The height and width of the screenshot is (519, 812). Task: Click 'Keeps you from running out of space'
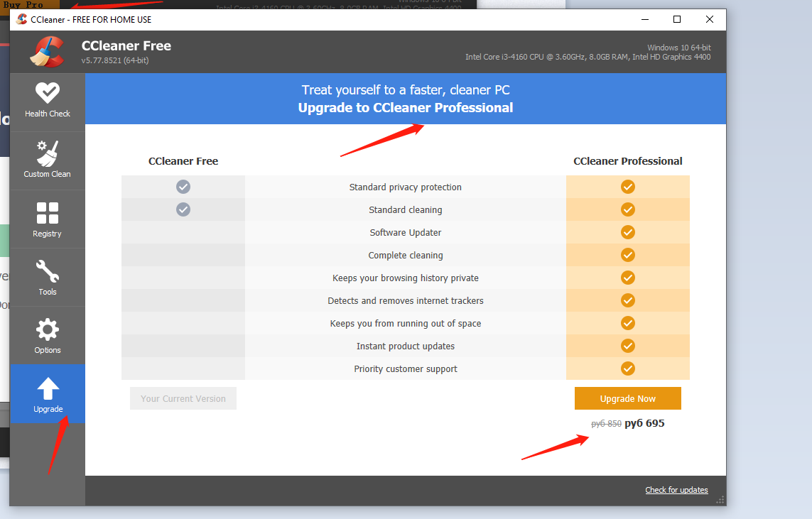click(x=406, y=324)
